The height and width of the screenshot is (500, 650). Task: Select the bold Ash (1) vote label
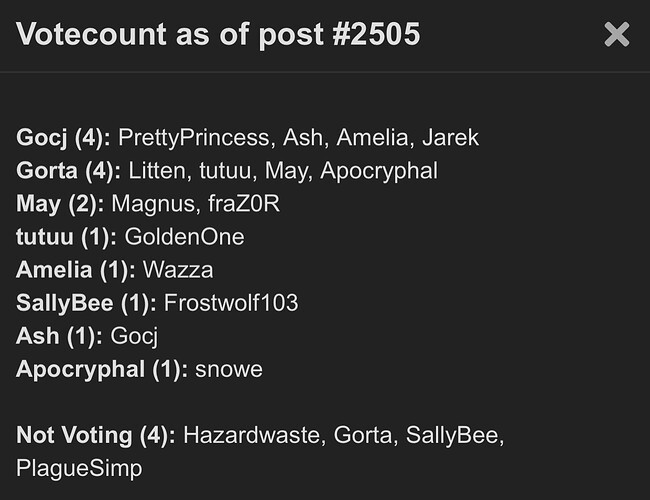click(59, 336)
